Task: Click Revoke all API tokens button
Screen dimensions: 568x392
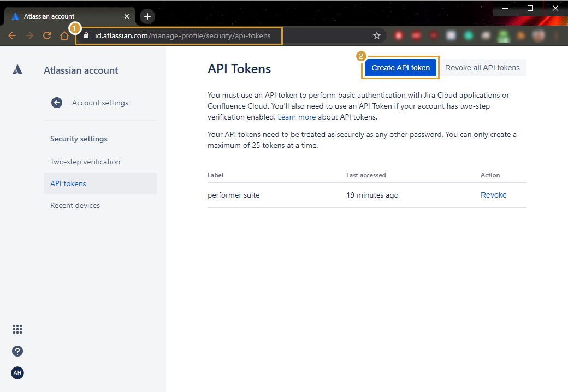Action: pyautogui.click(x=482, y=68)
